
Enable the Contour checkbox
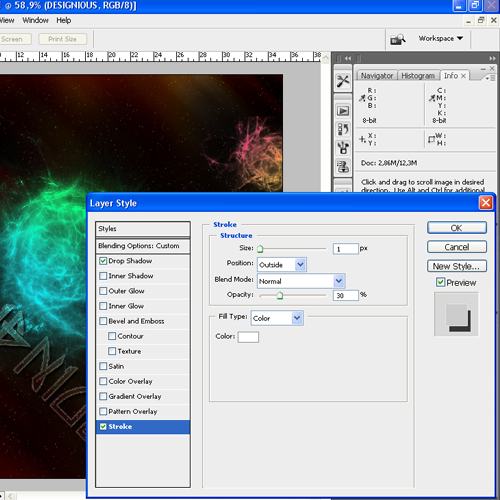tap(112, 336)
